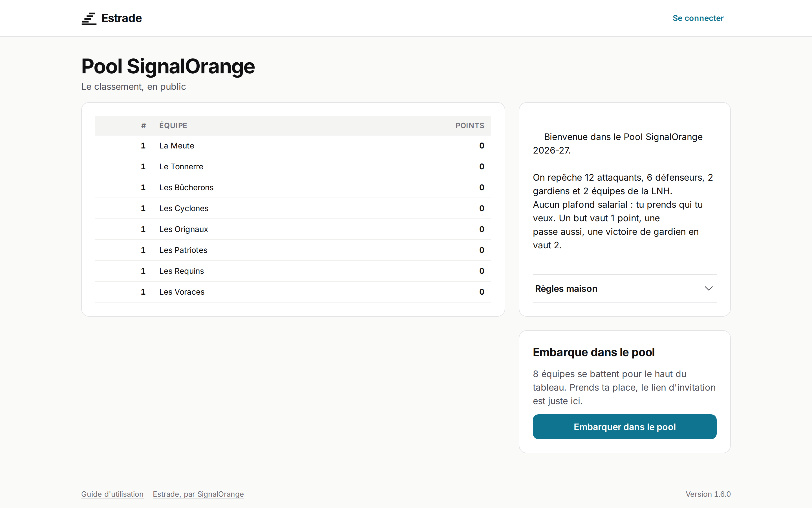The width and height of the screenshot is (812, 508).
Task: Select the La Meute team row
Action: click(x=293, y=146)
